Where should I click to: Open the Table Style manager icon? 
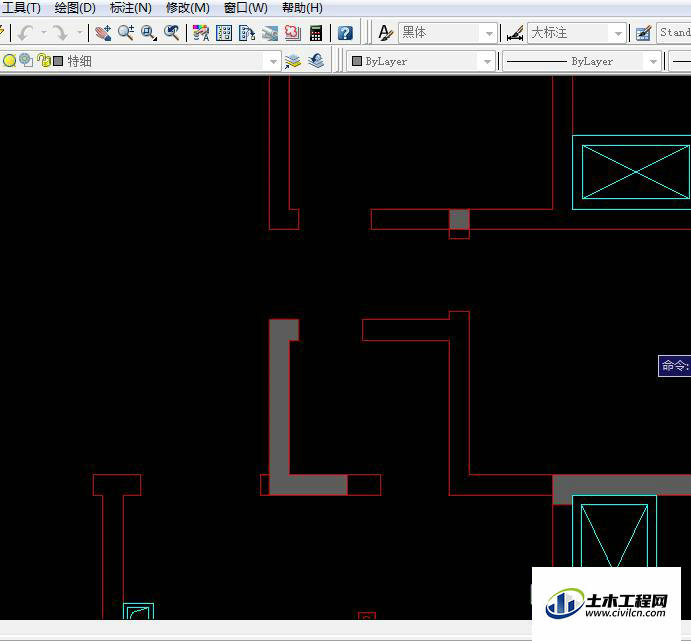click(x=643, y=33)
